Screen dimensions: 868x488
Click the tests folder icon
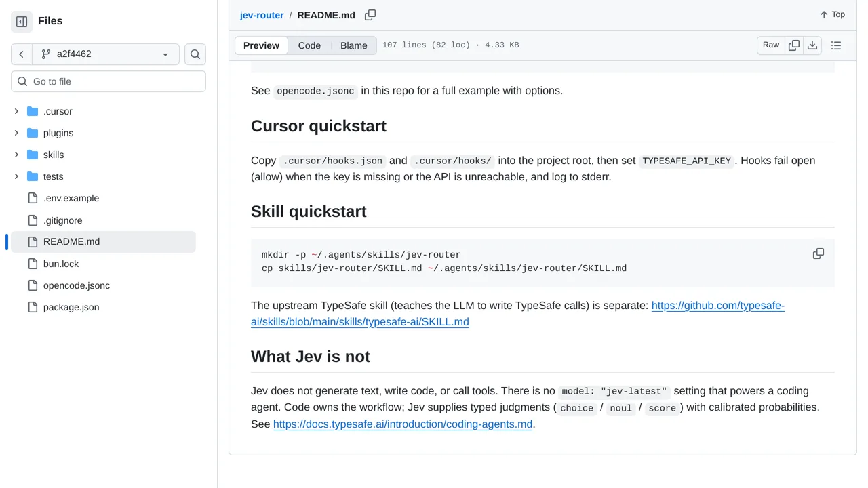click(x=33, y=176)
